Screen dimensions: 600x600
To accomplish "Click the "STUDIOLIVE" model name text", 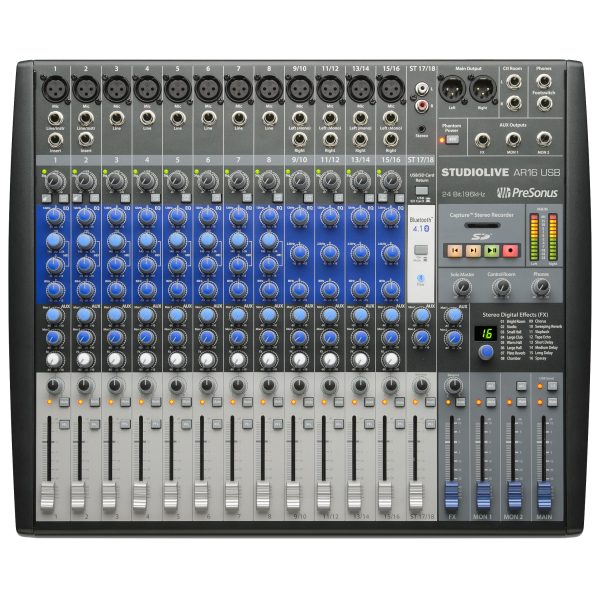I will point(475,172).
